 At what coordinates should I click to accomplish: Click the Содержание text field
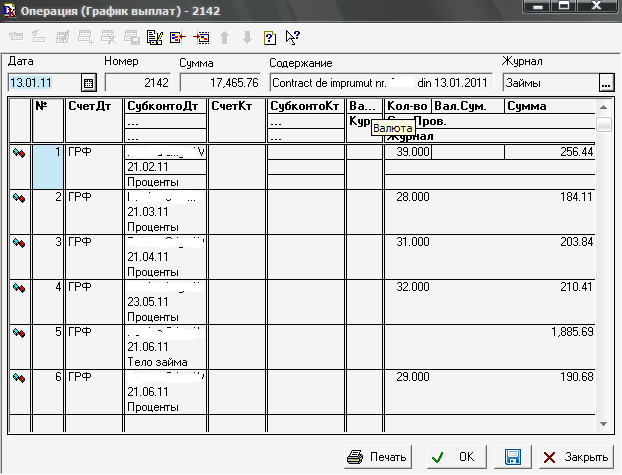[380, 83]
